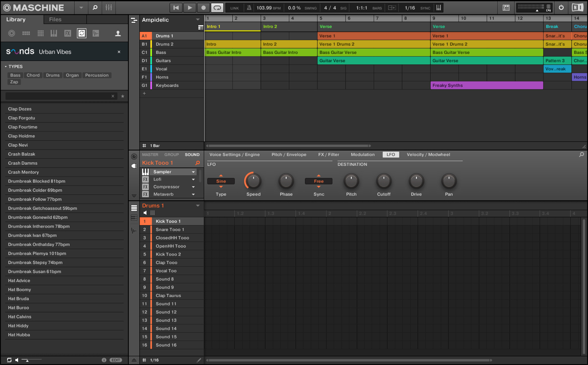Filter by Bass type tag
The width and height of the screenshot is (588, 365).
point(16,75)
